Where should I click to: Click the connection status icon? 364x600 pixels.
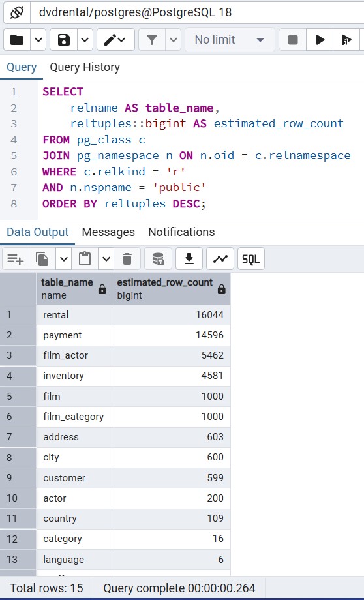pyautogui.click(x=17, y=12)
